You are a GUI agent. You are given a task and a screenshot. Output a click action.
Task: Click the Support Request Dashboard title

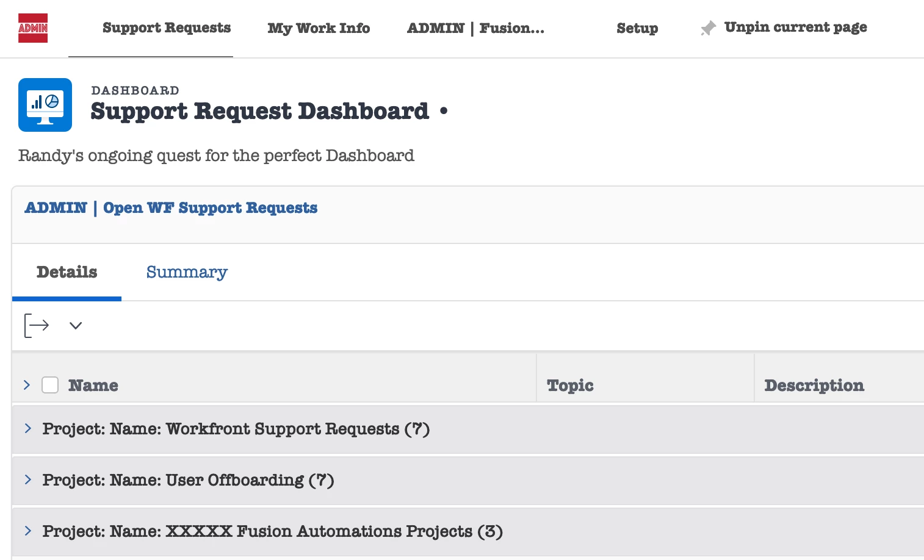260,111
